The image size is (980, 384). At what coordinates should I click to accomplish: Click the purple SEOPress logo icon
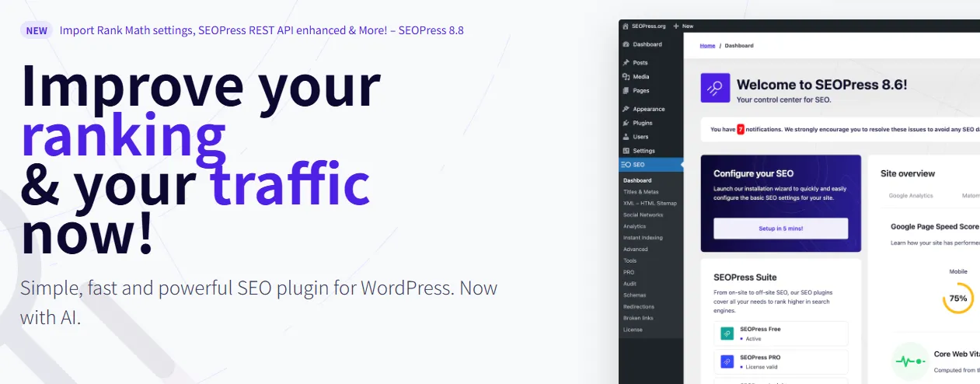[715, 88]
